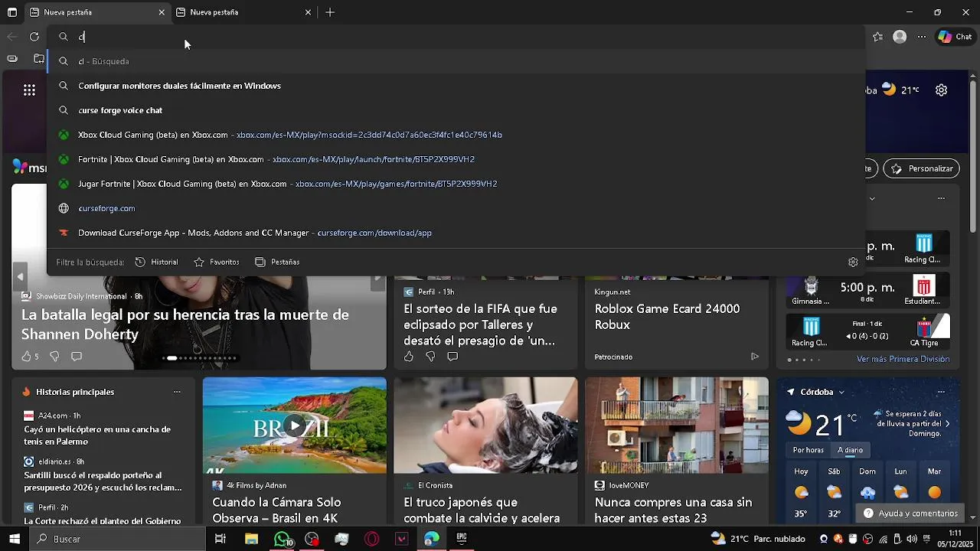
Task: Dislike the sorteo de la FIFA article
Action: click(x=430, y=357)
